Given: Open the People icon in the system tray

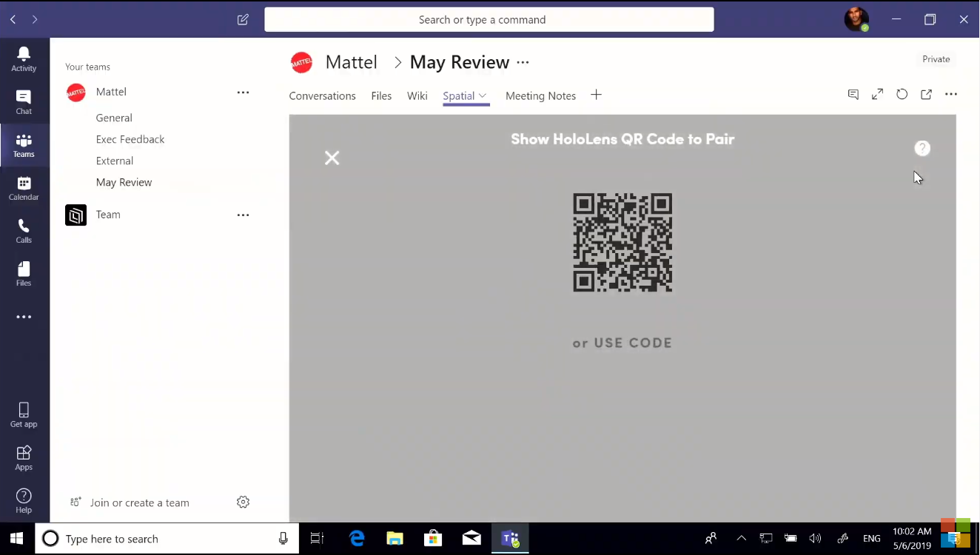Looking at the screenshot, I should click(x=711, y=539).
